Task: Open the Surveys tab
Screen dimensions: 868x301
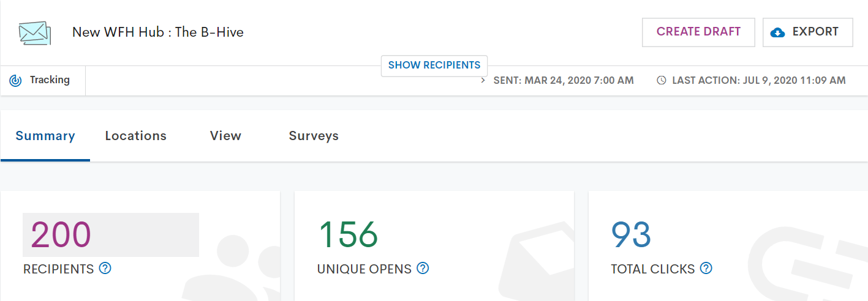Action: pyautogui.click(x=314, y=136)
